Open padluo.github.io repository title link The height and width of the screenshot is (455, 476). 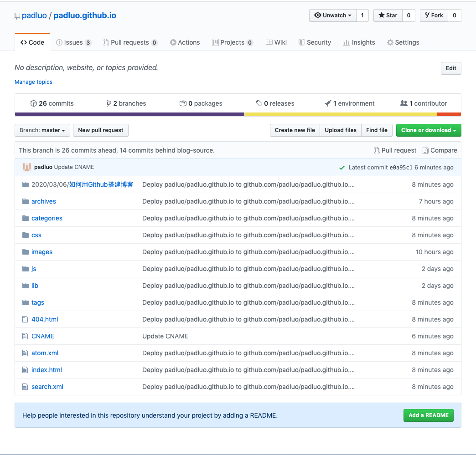tap(85, 15)
